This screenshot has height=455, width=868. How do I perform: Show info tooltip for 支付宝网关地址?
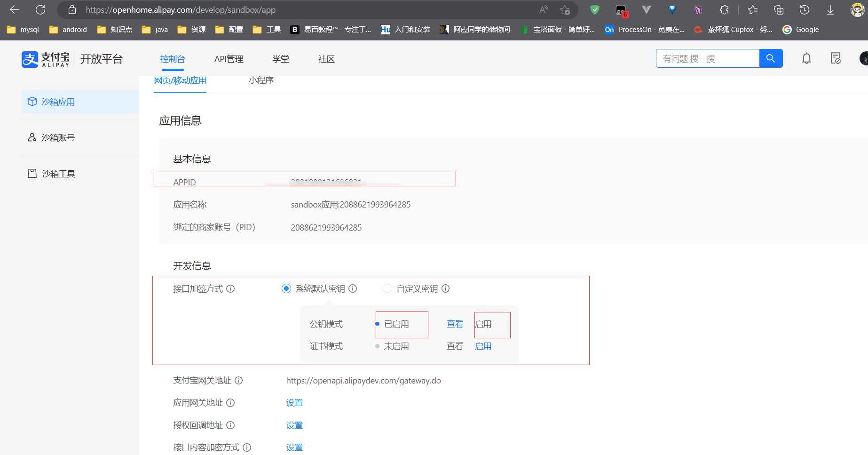239,381
